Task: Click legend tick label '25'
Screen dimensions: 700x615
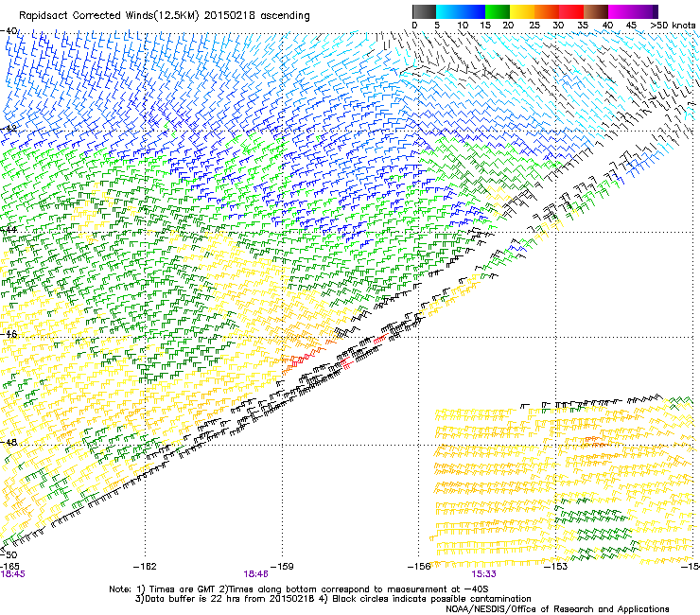Action: tap(534, 26)
